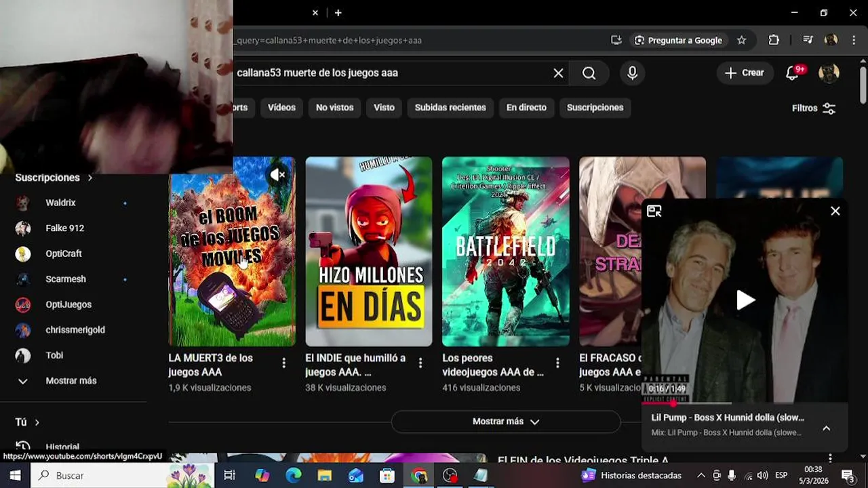Open options for LA MUERT3 de los juegos AAA
868x488 pixels.
283,364
